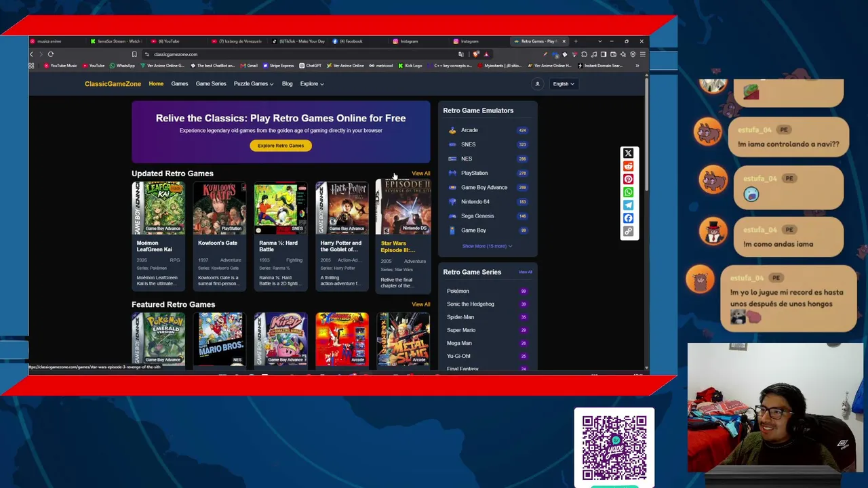868x488 pixels.
Task: View all Featured Retro Games
Action: point(420,304)
